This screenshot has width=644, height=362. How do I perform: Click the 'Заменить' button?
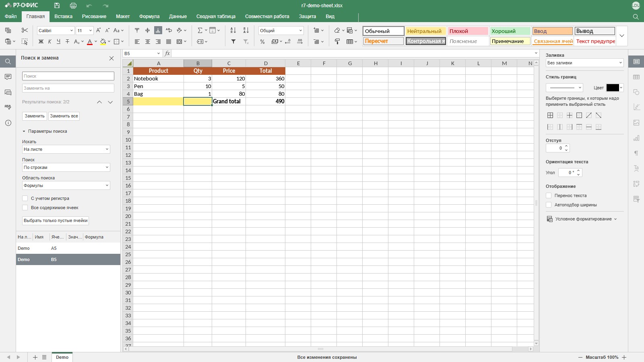(x=35, y=116)
